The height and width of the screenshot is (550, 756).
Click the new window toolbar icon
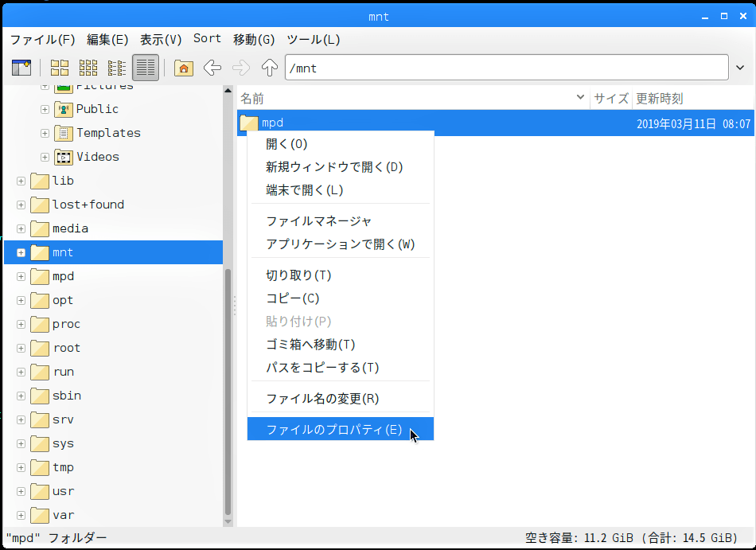tap(21, 68)
